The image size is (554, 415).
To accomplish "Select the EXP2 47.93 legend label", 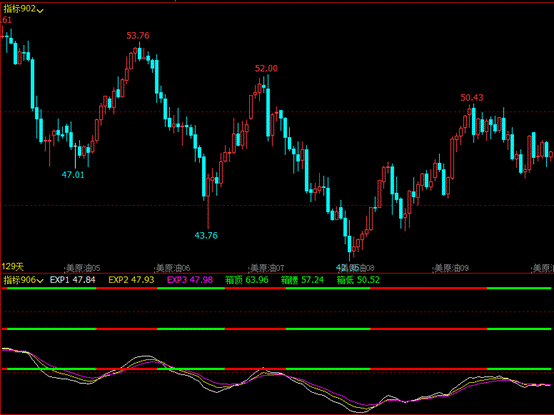I will click(x=131, y=280).
